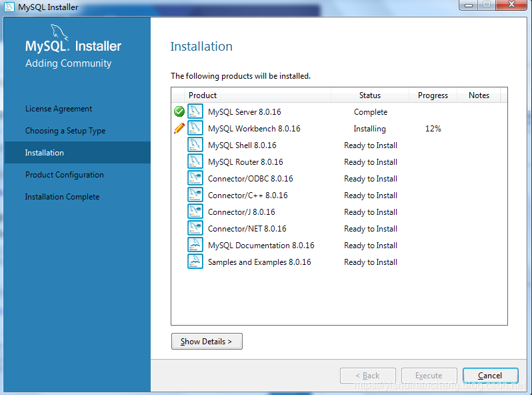
Task: Select the Connector/NET 8.0.16 row text
Action: click(x=247, y=228)
